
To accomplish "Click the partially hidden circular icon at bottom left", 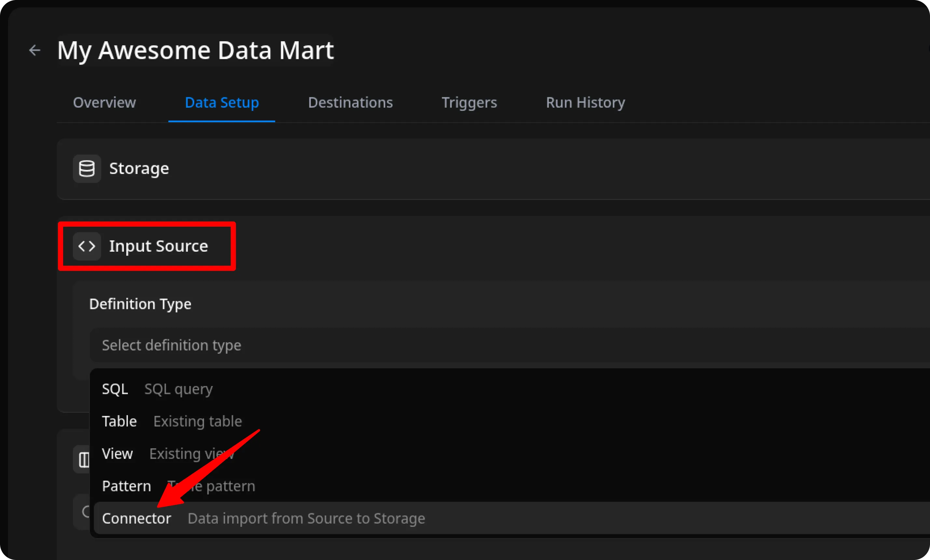I will pyautogui.click(x=85, y=512).
